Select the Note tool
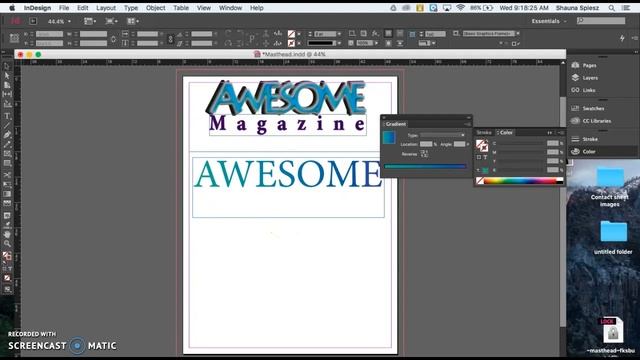Image resolution: width=640 pixels, height=360 pixels. coord(7,216)
